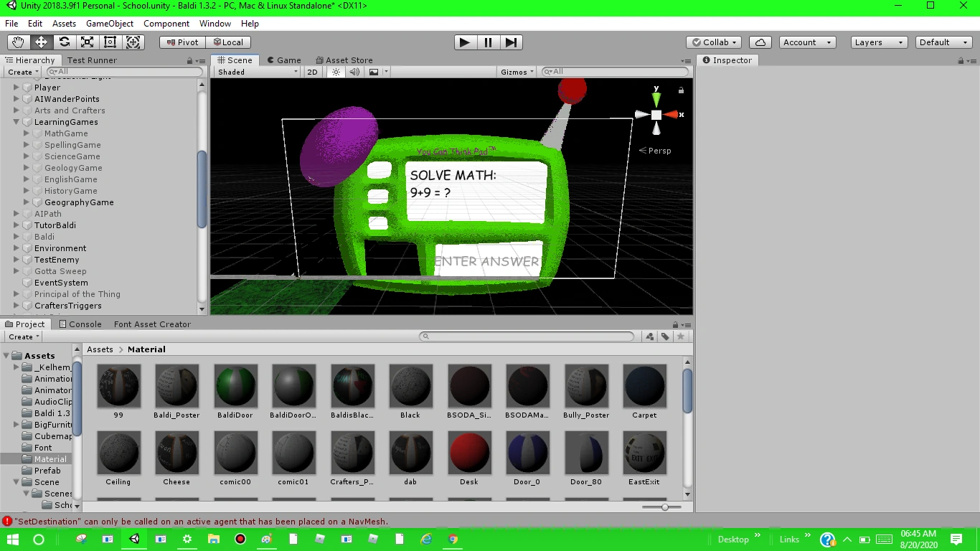
Task: Search by type in the Project panel
Action: 650,336
